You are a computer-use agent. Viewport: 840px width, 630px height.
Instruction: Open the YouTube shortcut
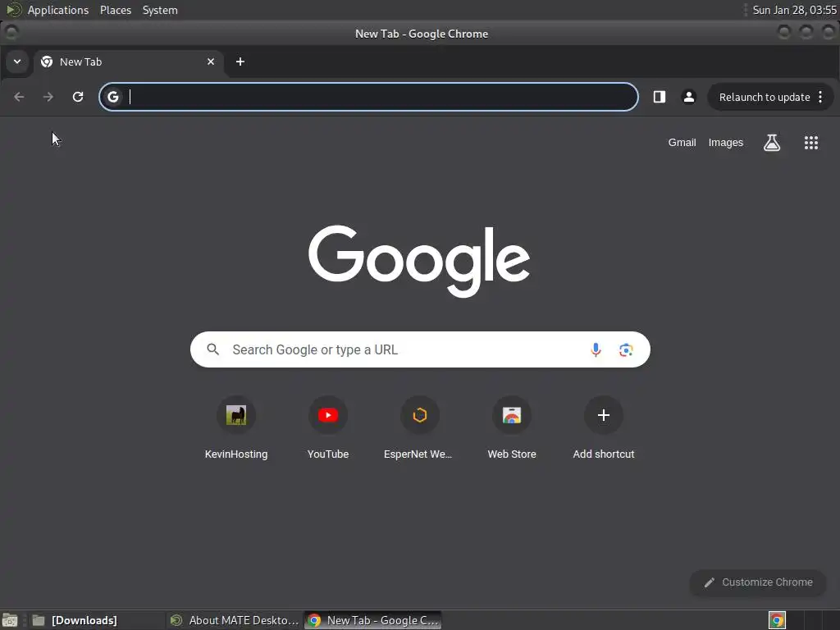tap(328, 428)
